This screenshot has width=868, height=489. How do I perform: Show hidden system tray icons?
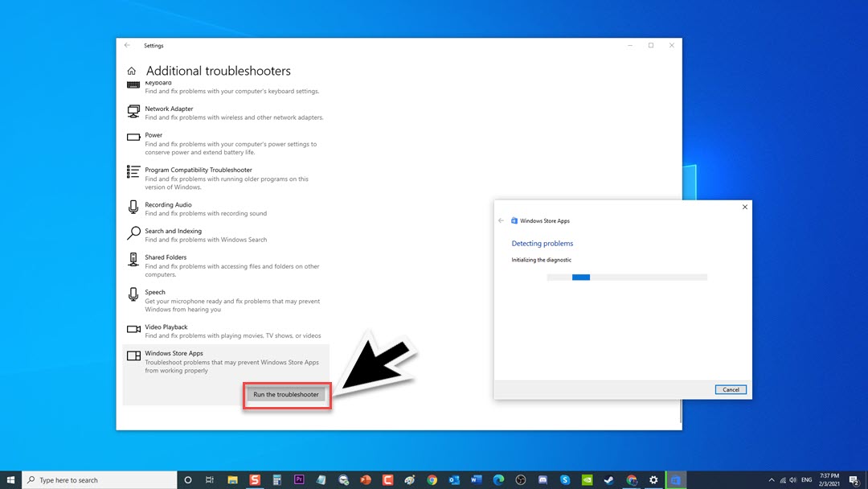click(x=771, y=480)
